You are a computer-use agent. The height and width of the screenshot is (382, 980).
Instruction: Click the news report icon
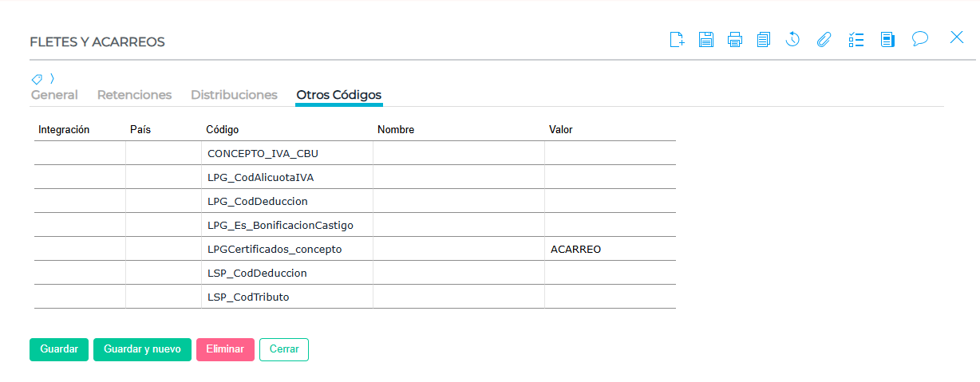pyautogui.click(x=887, y=39)
